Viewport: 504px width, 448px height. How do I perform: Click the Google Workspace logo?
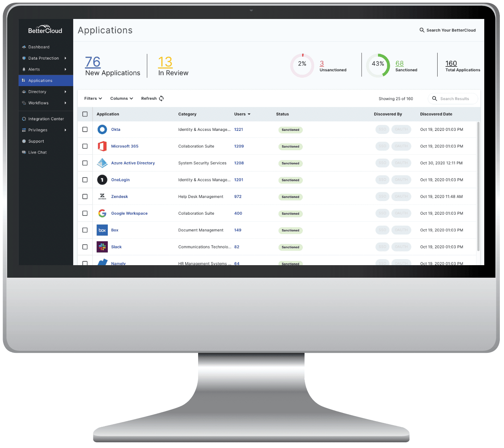click(x=102, y=213)
